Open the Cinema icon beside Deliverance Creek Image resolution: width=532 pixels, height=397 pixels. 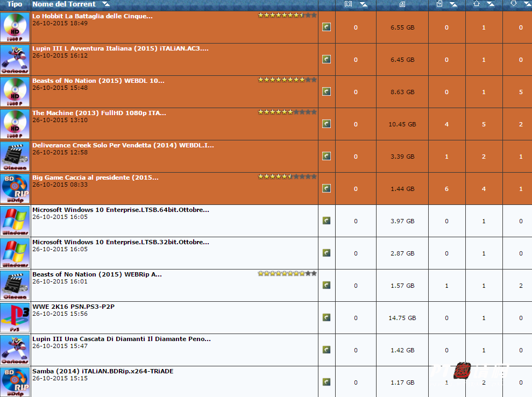(15, 156)
